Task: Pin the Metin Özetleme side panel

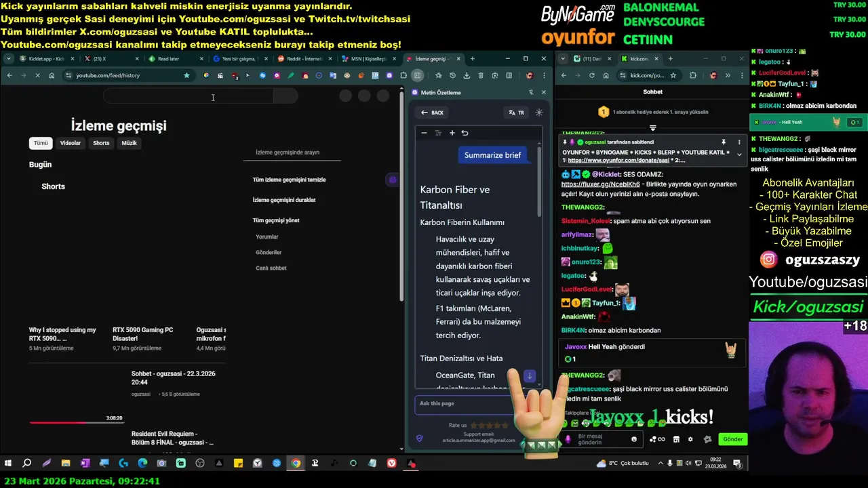Action: (x=531, y=92)
